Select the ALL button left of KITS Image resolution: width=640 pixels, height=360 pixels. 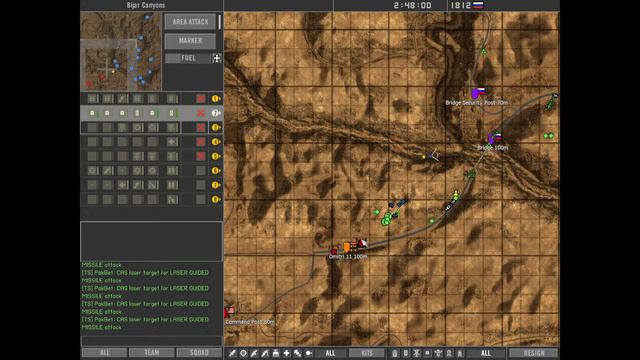pos(330,353)
